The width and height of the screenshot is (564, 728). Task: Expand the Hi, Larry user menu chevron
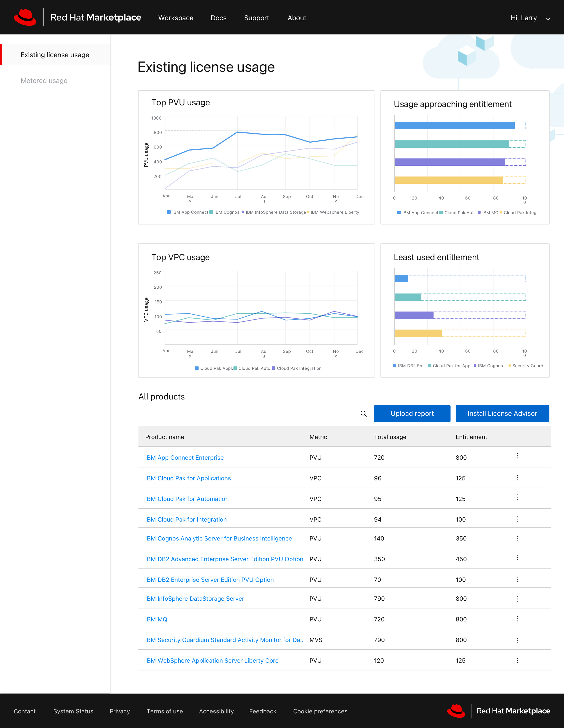[548, 19]
